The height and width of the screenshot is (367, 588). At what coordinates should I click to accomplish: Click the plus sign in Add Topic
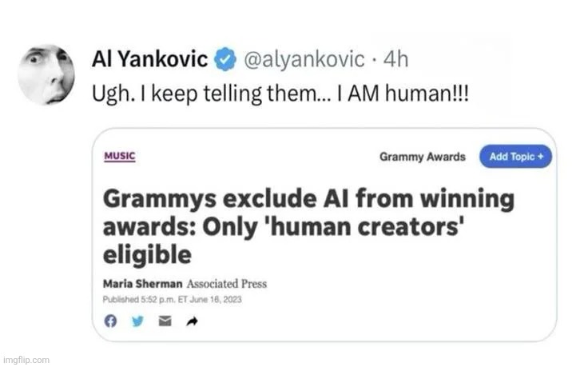pyautogui.click(x=541, y=157)
